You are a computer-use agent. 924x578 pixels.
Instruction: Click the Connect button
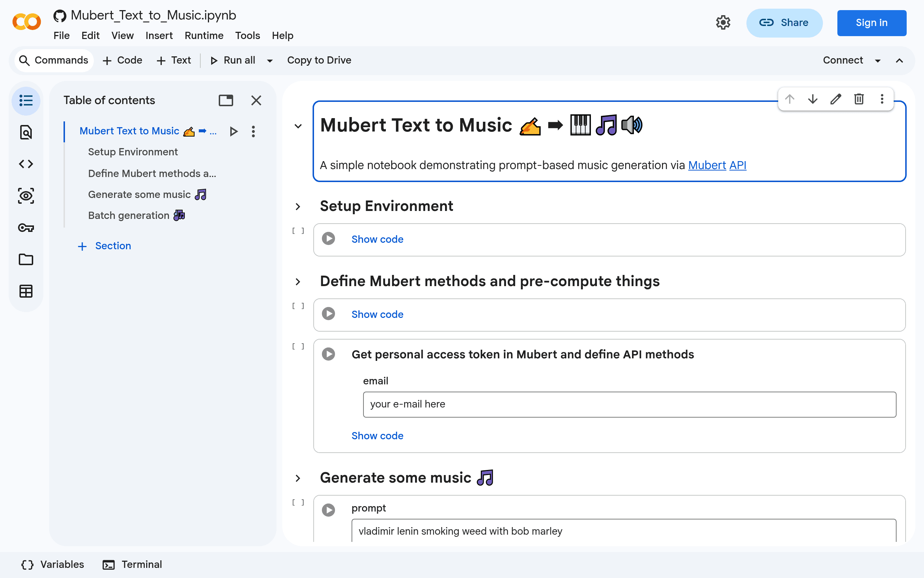click(843, 60)
